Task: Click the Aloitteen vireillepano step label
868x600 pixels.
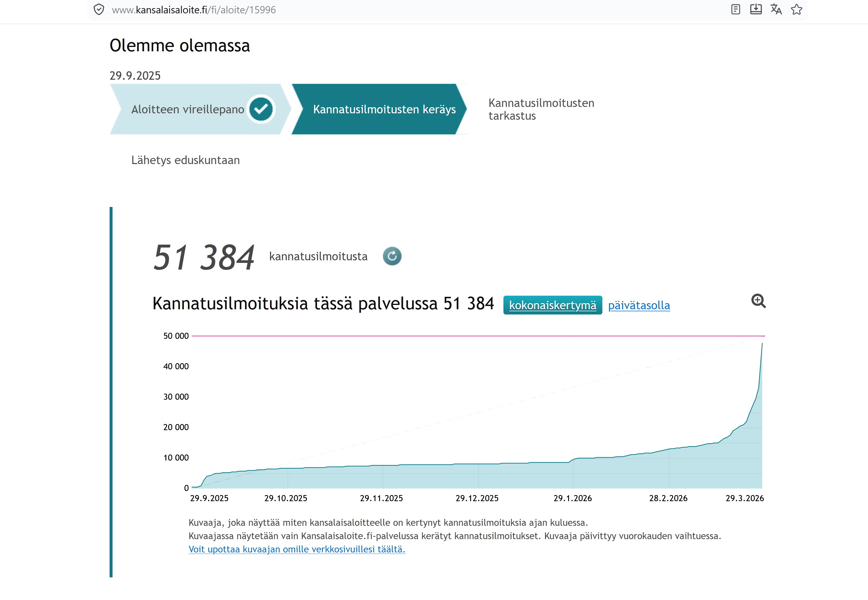Action: (187, 109)
